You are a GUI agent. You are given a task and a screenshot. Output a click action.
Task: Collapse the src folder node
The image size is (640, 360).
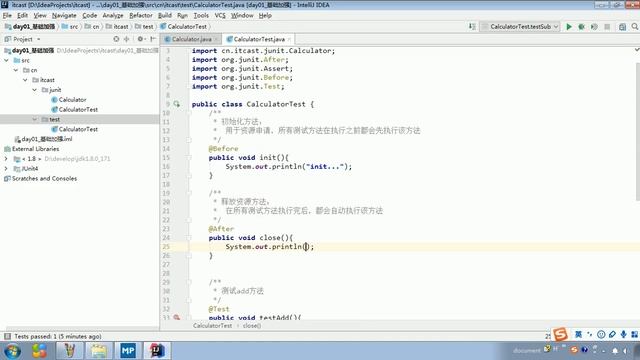pos(7,60)
